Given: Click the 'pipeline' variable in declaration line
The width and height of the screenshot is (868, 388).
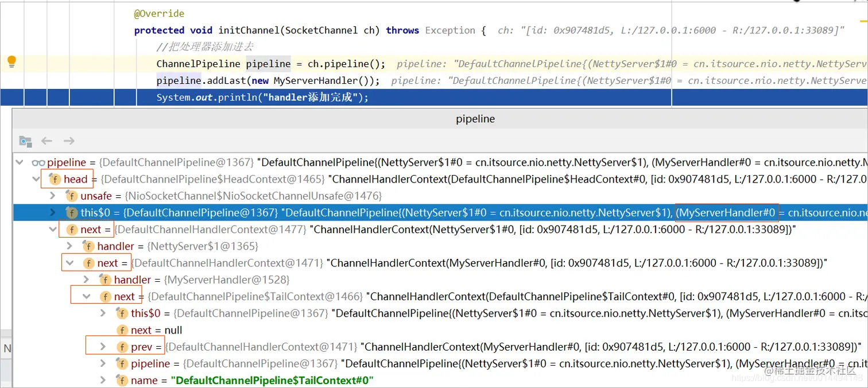Looking at the screenshot, I should (x=268, y=64).
